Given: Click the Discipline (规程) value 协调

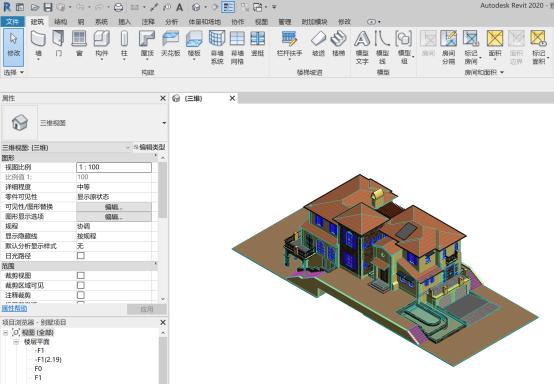Looking at the screenshot, I should click(x=83, y=226).
